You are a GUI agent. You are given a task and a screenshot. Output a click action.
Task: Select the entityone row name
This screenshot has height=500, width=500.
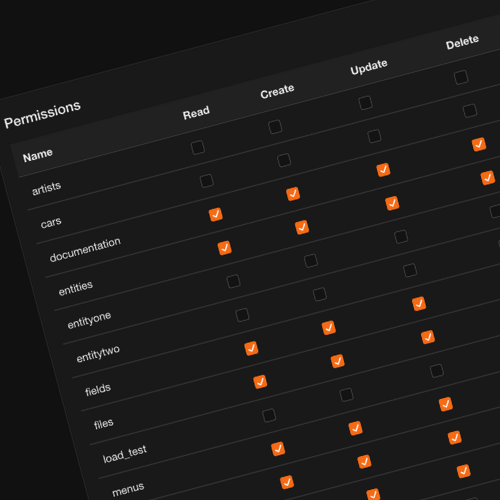coord(89,320)
